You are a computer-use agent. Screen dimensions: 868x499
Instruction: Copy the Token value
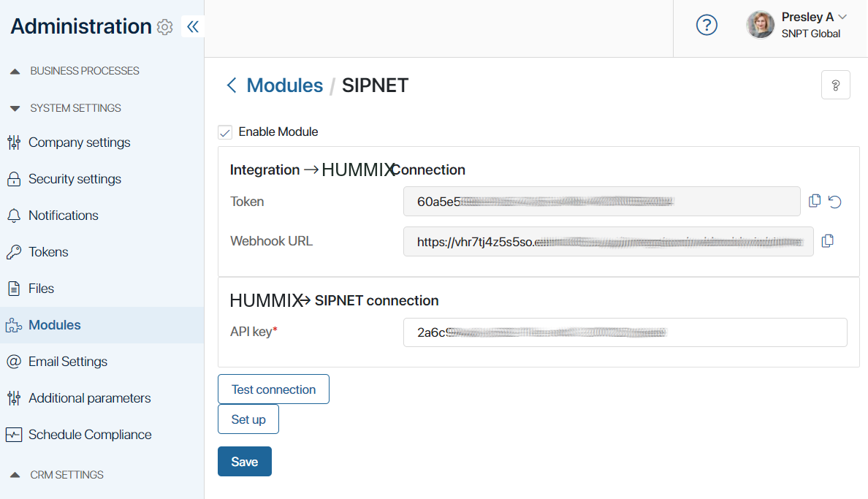815,201
